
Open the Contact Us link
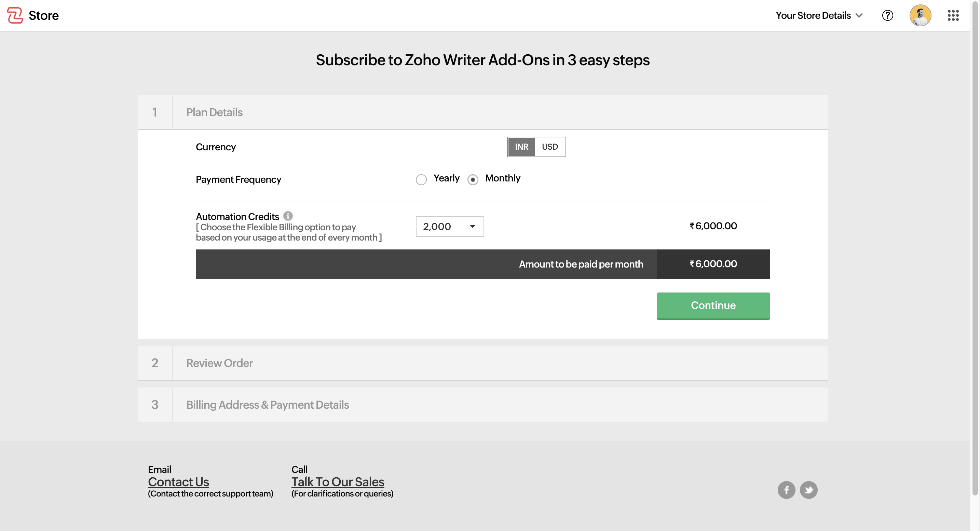click(x=178, y=482)
